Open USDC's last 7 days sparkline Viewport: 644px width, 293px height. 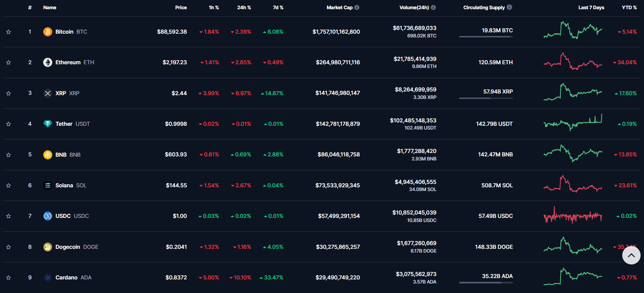(x=573, y=215)
